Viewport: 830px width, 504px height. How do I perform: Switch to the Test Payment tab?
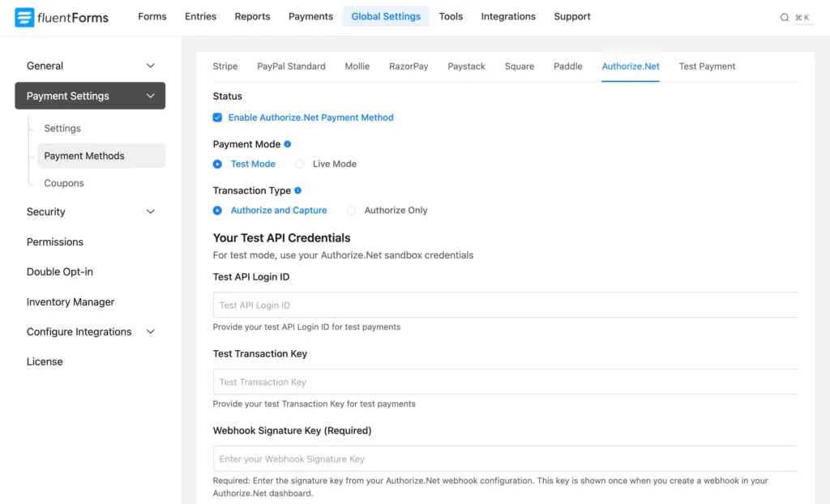[706, 66]
